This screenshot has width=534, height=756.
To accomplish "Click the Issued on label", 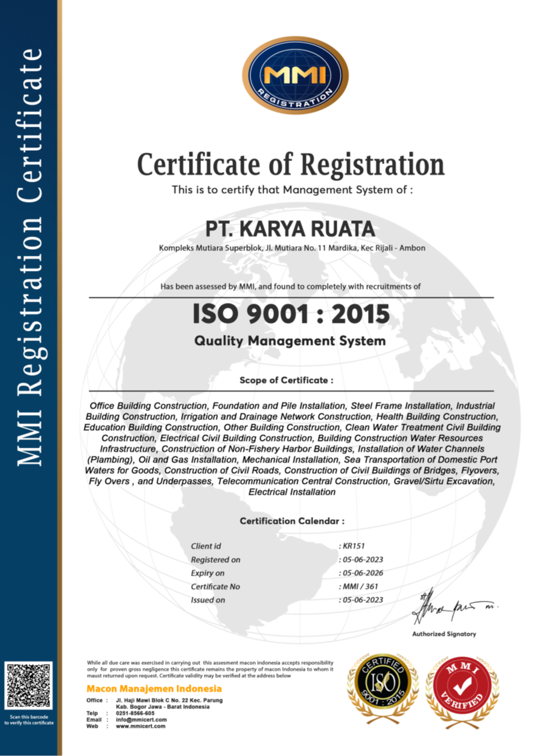I will click(x=208, y=600).
